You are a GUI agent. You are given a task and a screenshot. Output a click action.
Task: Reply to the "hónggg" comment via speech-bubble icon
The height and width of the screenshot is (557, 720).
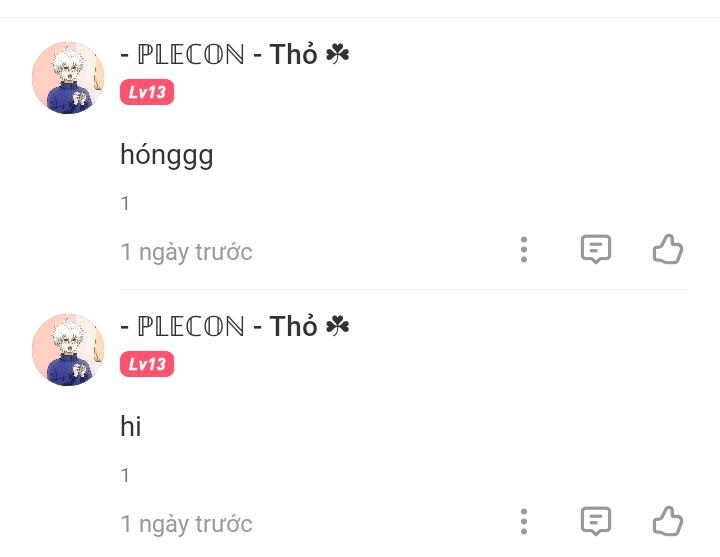coord(596,249)
